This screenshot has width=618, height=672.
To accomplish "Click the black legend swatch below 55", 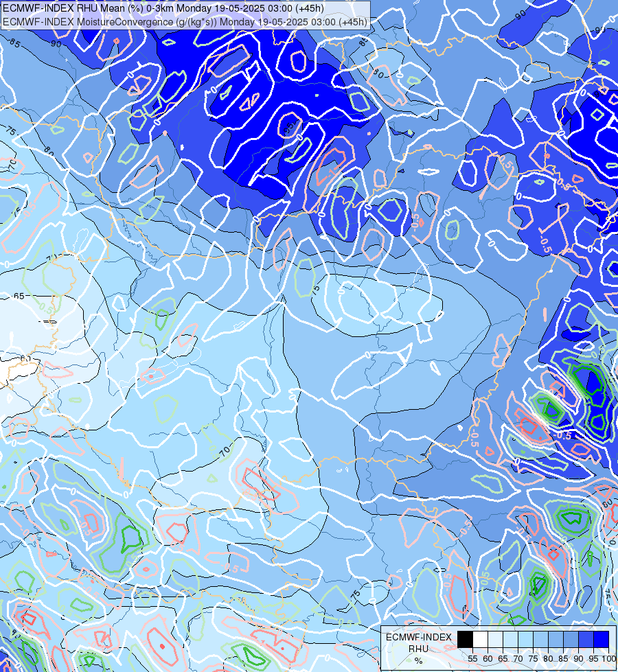I will (x=465, y=639).
